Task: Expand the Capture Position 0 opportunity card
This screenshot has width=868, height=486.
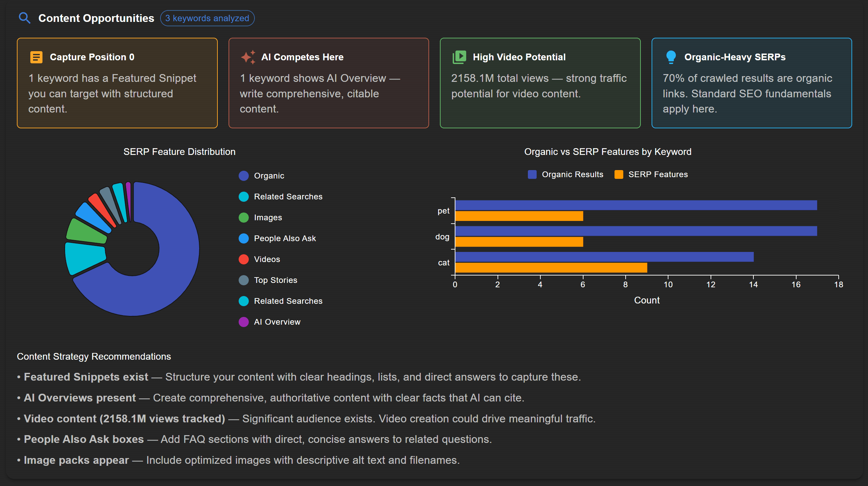Action: (117, 83)
